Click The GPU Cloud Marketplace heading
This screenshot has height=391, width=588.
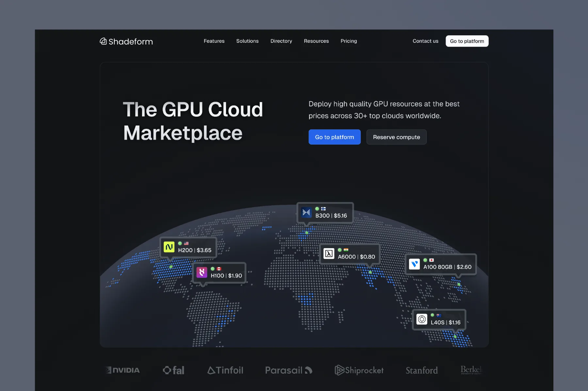[x=193, y=121]
